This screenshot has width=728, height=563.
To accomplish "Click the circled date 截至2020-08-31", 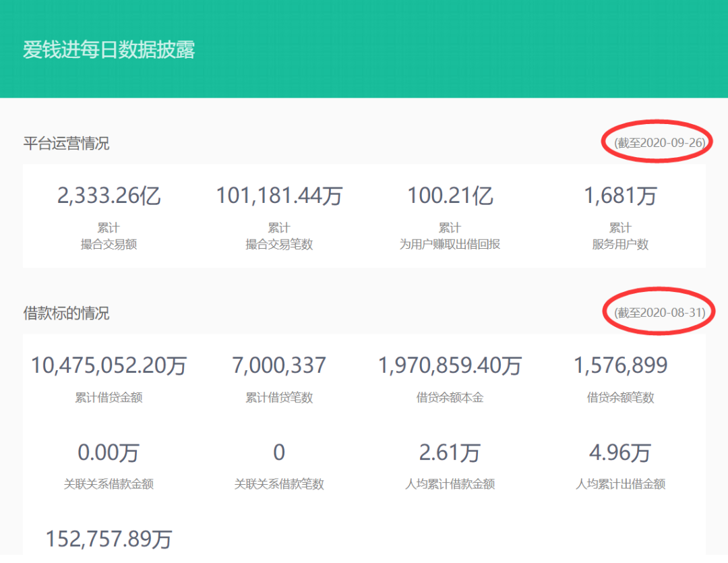I will (x=659, y=312).
